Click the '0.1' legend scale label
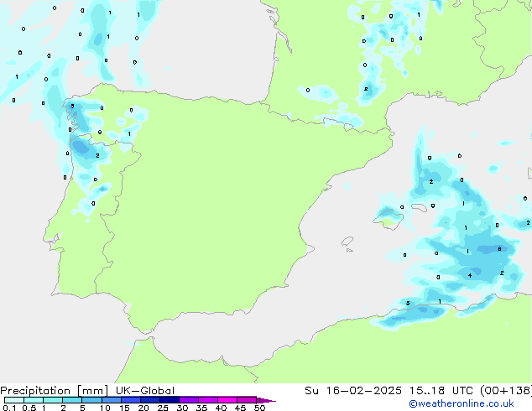Screen dimensions: 532x411 tap(9, 408)
